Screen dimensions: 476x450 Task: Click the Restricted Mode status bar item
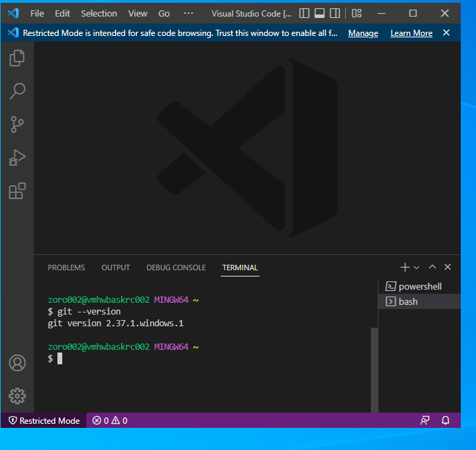[44, 420]
